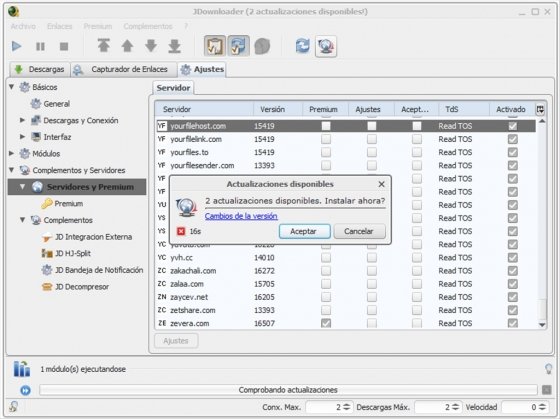Open the Complementos menu
The width and height of the screenshot is (560, 419).
[x=148, y=26]
